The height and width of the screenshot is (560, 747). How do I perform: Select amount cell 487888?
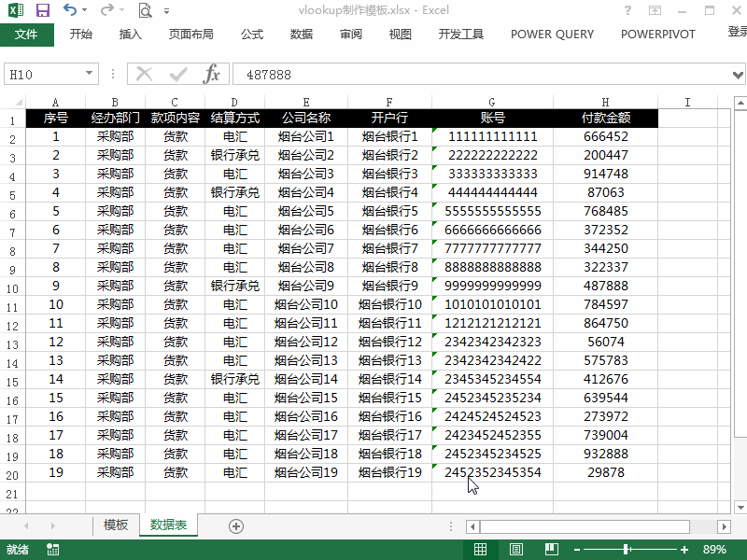point(606,286)
